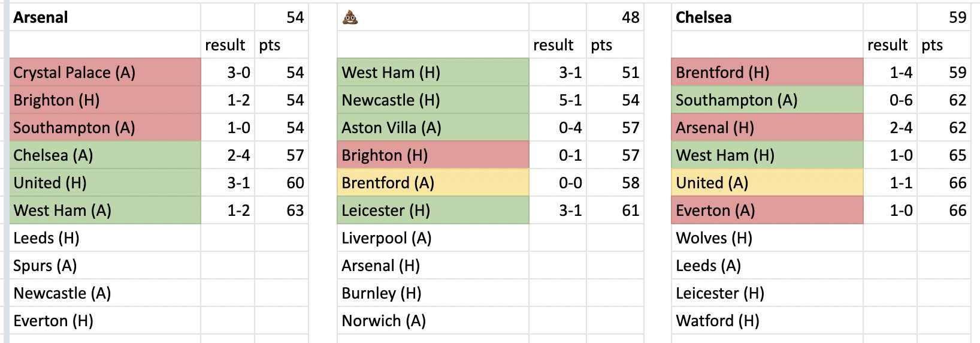The width and height of the screenshot is (980, 343).
Task: Select the Chelsea header cell
Action: (767, 17)
